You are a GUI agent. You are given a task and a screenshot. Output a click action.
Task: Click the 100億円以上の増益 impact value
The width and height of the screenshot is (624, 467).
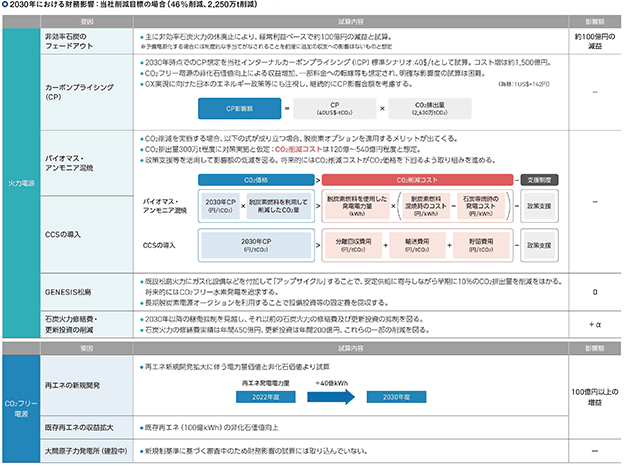coord(595,397)
